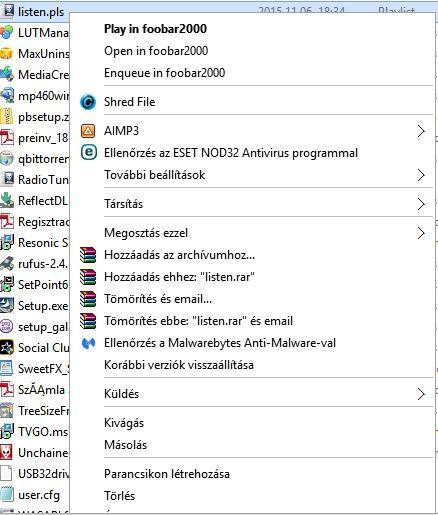The width and height of the screenshot is (438, 515).
Task: Click the Shred File shredder icon
Action: click(88, 102)
